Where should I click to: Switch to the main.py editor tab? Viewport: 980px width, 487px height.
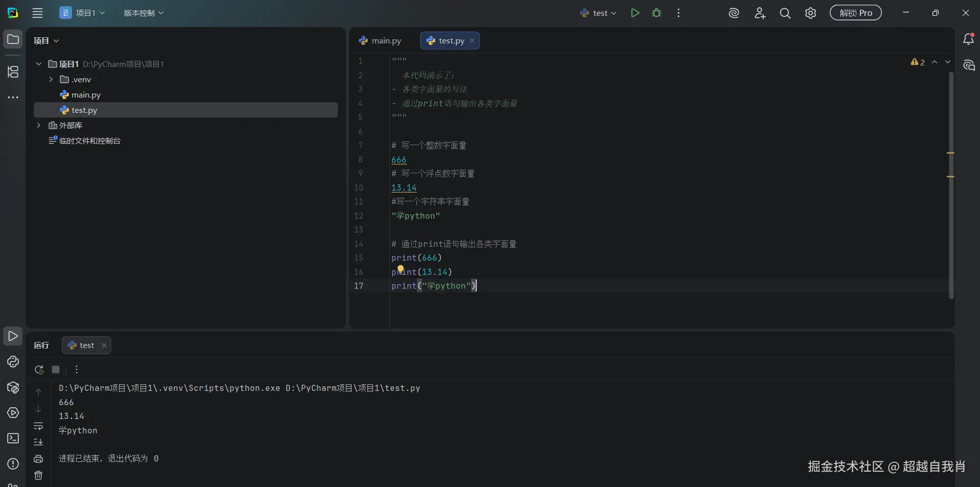(380, 41)
